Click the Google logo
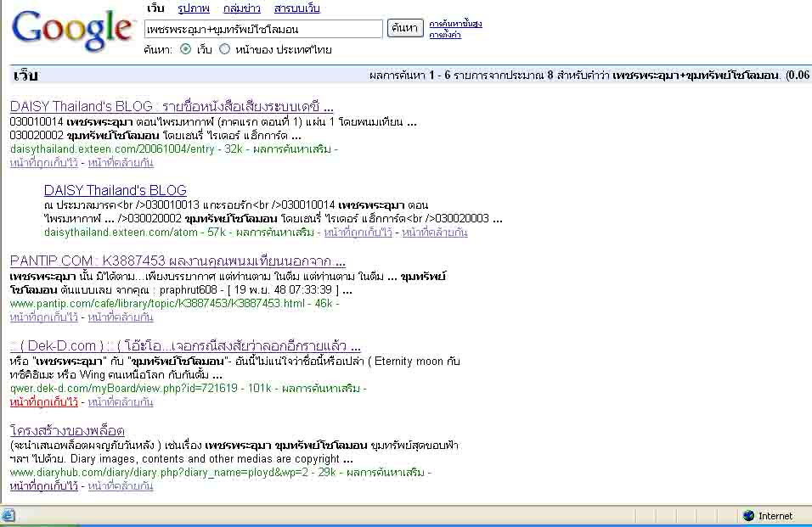The image size is (812, 527). tap(72, 30)
